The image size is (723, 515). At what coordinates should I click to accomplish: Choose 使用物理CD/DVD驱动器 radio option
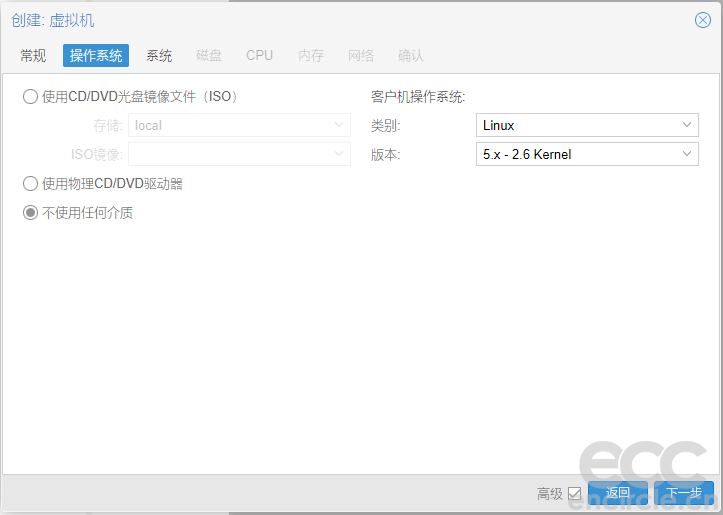[x=31, y=184]
